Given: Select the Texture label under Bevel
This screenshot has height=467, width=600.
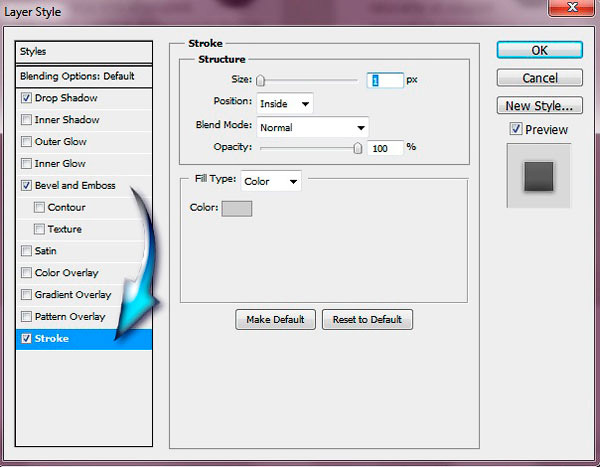Looking at the screenshot, I should (x=65, y=229).
